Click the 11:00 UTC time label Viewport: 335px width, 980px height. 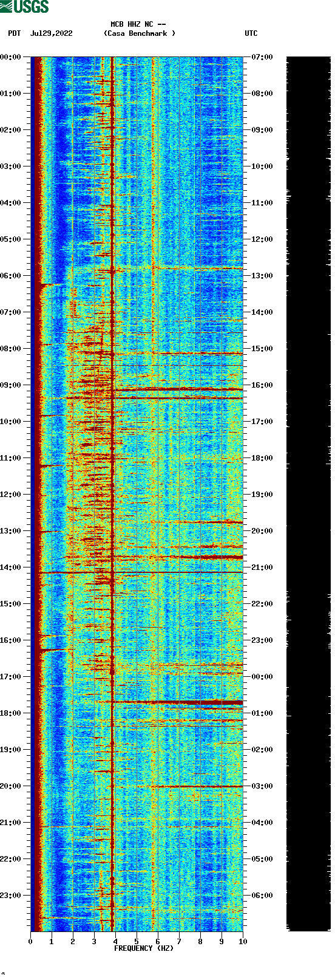262,203
